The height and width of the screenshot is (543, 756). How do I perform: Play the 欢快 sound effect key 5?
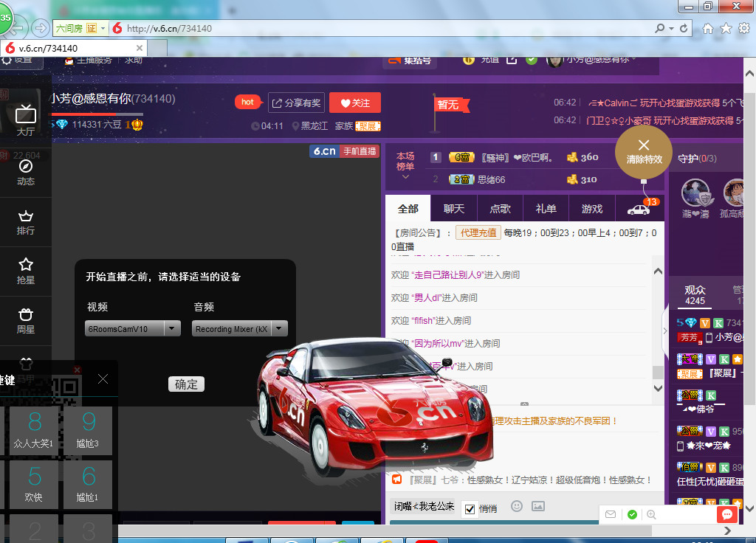click(34, 484)
